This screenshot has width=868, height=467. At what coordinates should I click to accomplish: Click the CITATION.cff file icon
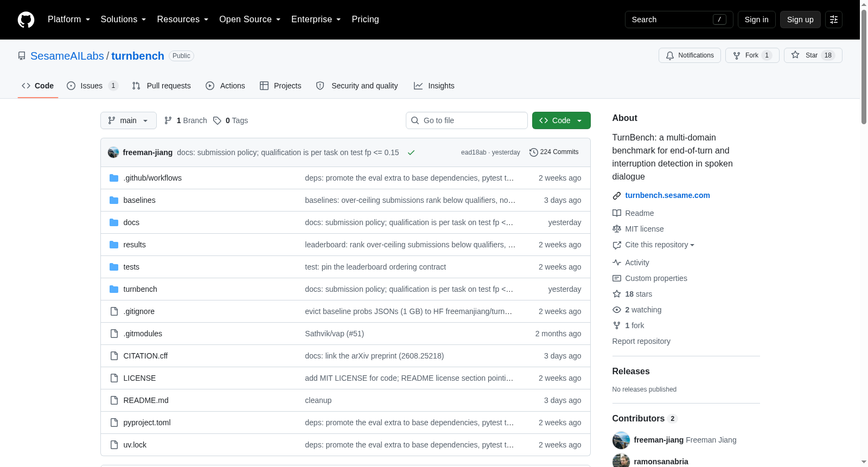(x=114, y=356)
